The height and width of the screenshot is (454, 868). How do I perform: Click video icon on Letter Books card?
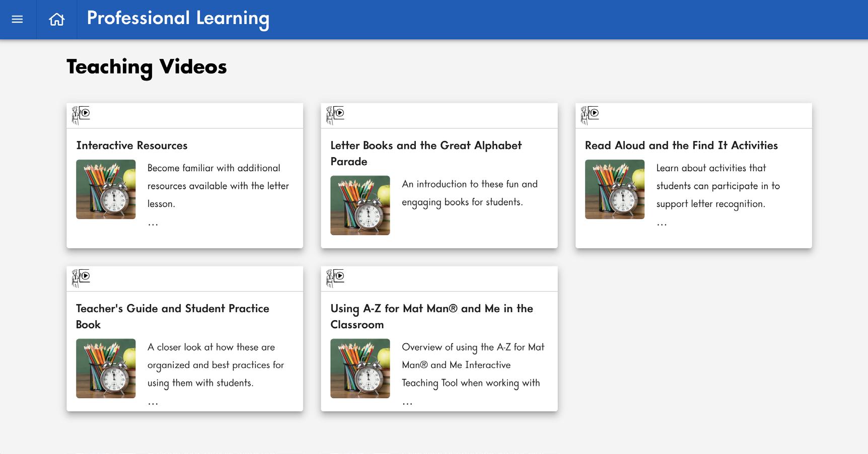335,115
